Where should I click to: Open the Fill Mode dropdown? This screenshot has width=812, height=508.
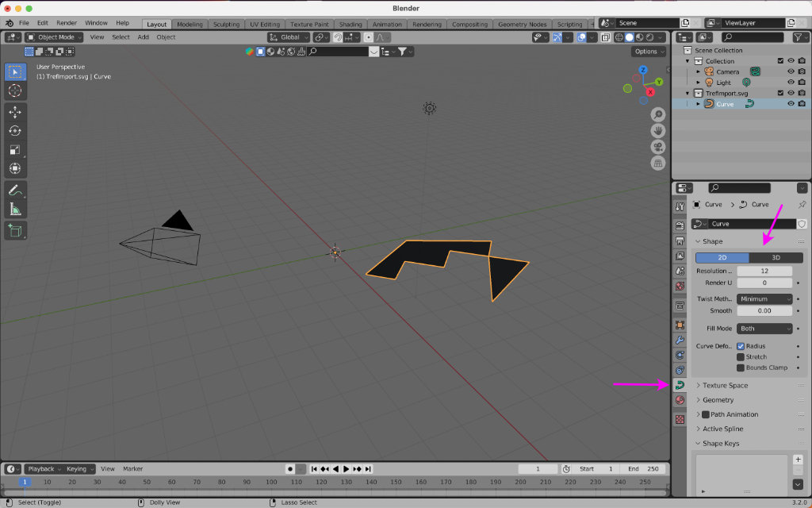point(764,329)
